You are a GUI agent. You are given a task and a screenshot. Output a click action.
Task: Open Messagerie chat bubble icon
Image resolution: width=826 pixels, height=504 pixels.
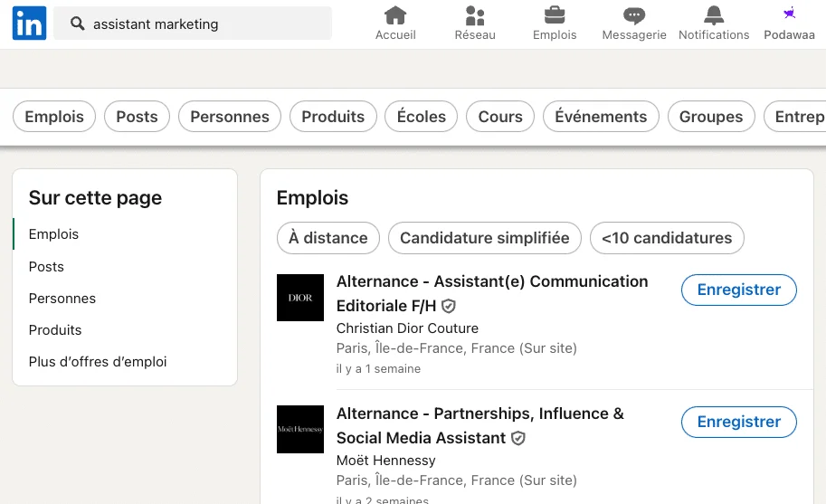[633, 15]
